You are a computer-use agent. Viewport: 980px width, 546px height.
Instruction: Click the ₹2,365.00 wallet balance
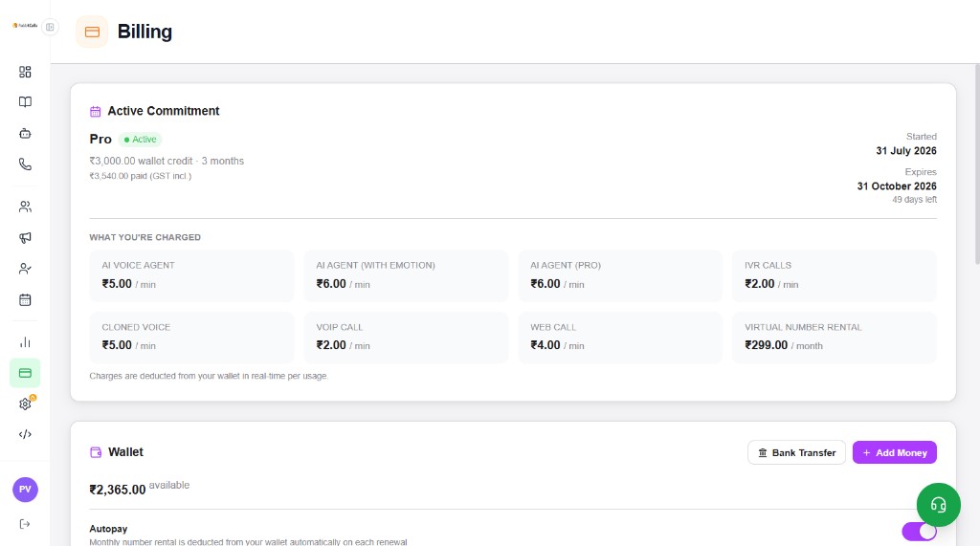[x=118, y=490]
